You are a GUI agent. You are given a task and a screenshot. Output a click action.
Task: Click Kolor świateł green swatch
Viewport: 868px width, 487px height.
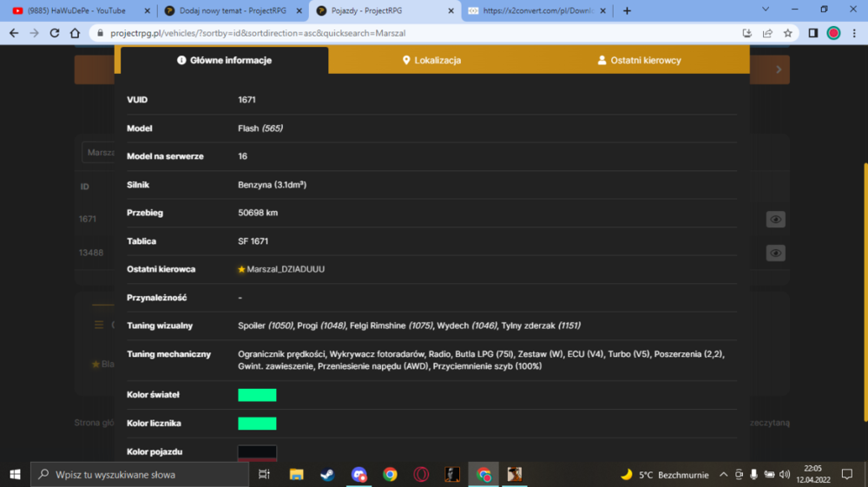pos(257,395)
